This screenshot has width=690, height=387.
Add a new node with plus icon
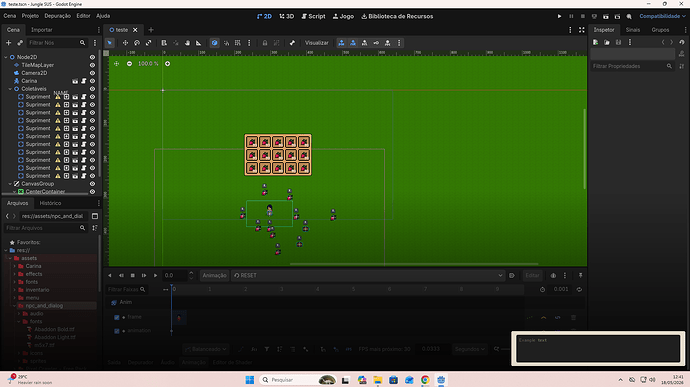(x=8, y=43)
